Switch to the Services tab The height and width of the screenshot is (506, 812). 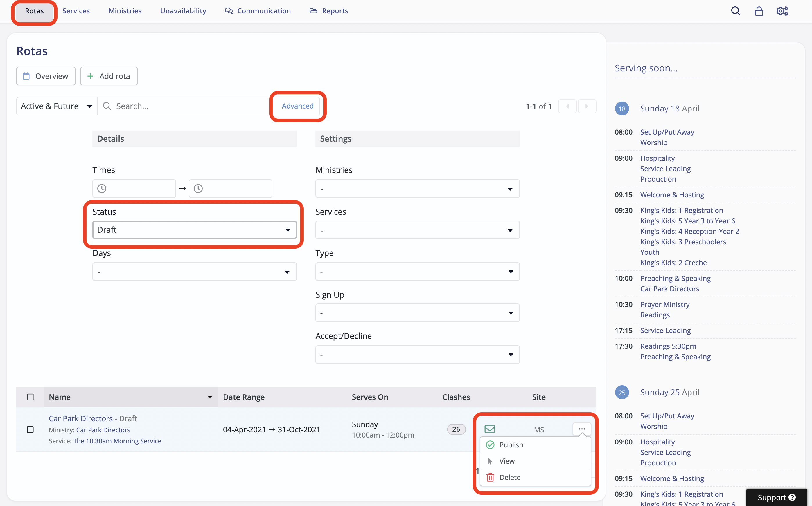click(76, 10)
